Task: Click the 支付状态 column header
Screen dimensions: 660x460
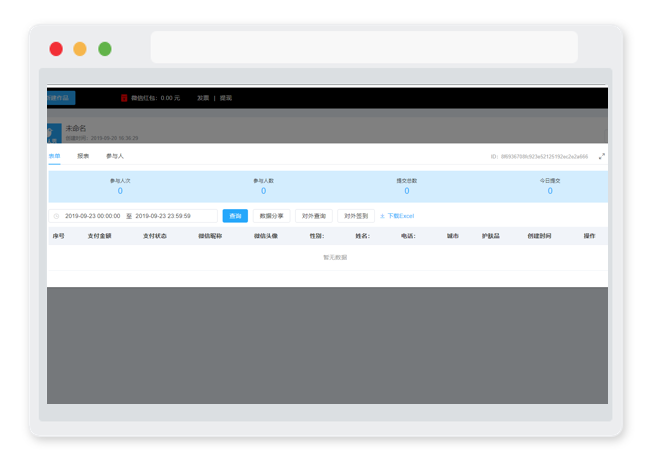Action: pyautogui.click(x=154, y=236)
